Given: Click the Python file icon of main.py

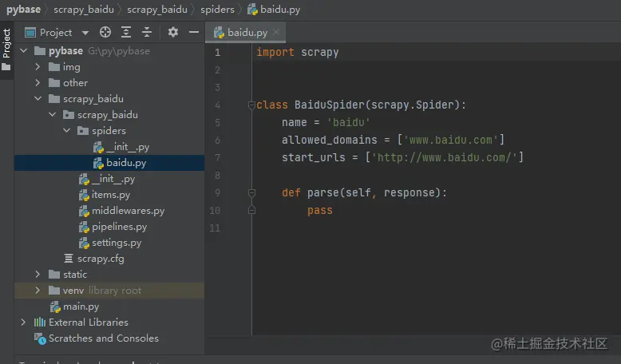Looking at the screenshot, I should point(55,307).
